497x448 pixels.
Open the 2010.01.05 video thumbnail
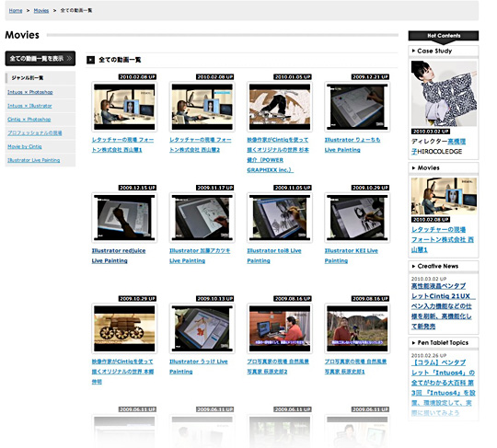coord(280,107)
